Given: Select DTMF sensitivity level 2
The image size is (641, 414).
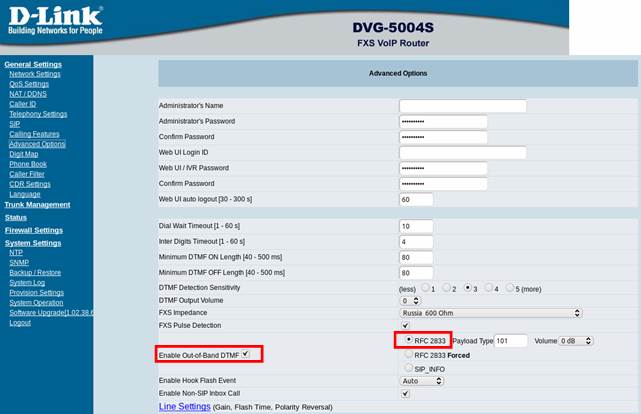Looking at the screenshot, I should click(446, 287).
